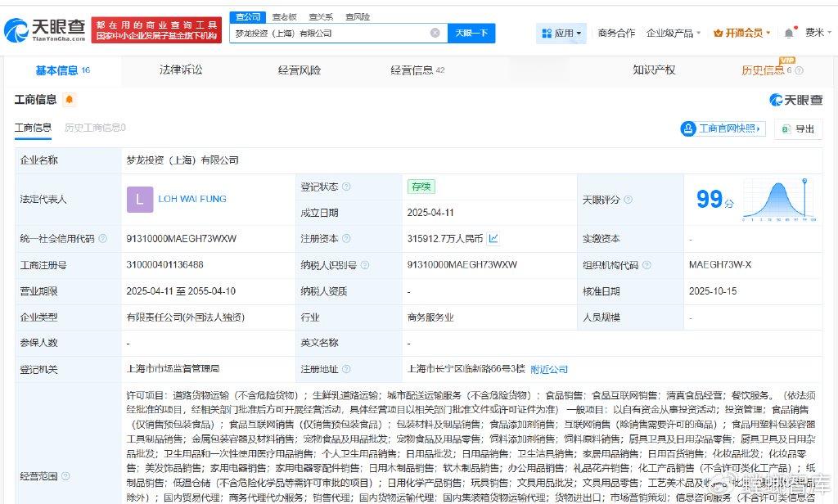The width and height of the screenshot is (838, 504).
Task: Click company type 有限责任公司(外国法人独资)
Action: [186, 317]
